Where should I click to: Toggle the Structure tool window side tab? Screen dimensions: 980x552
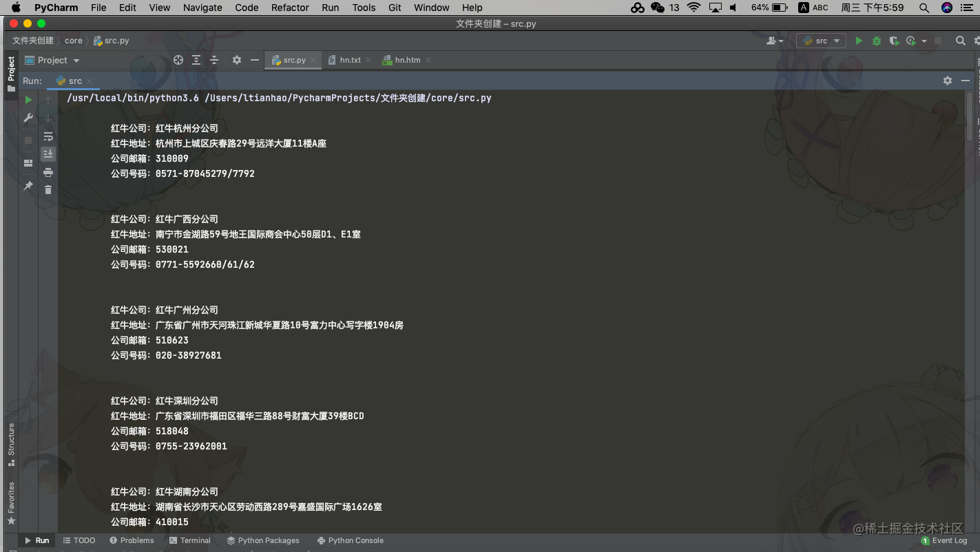[x=11, y=445]
